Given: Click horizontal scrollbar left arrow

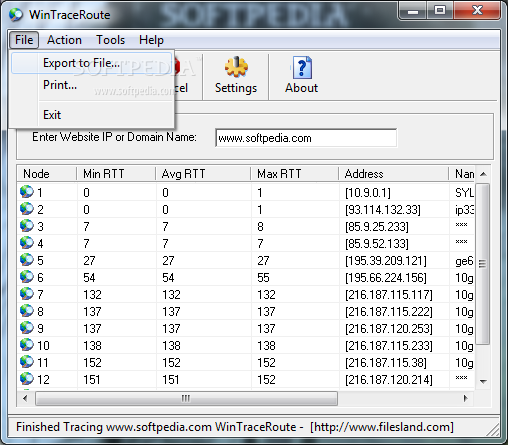Looking at the screenshot, I should (25, 398).
